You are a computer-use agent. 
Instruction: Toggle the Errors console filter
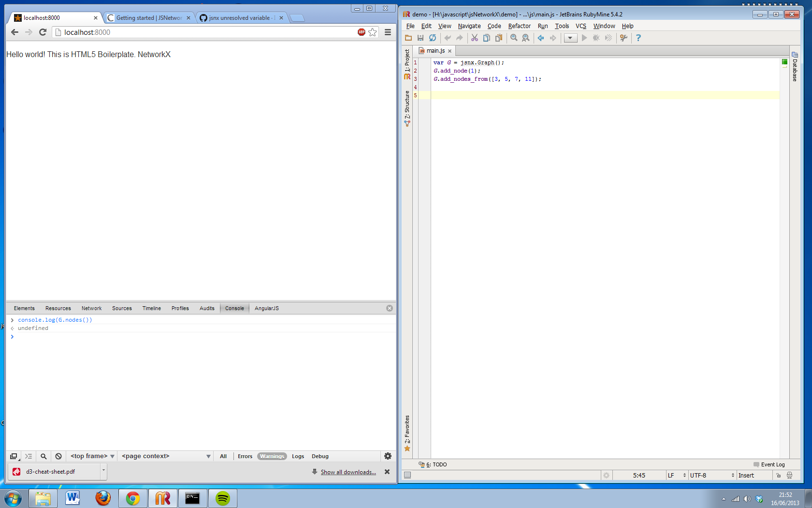tap(245, 456)
